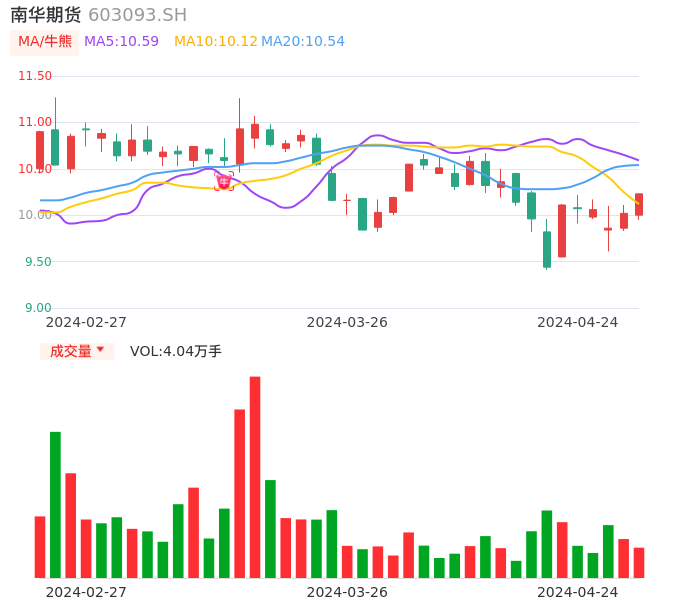
Task: Click the stock name 南华期货
Action: click(46, 15)
